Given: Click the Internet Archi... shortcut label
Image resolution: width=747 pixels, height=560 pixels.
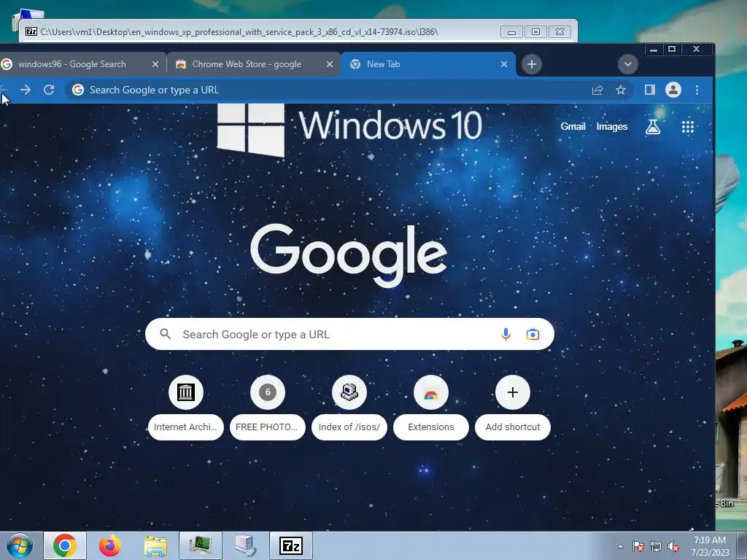Looking at the screenshot, I should 185,427.
